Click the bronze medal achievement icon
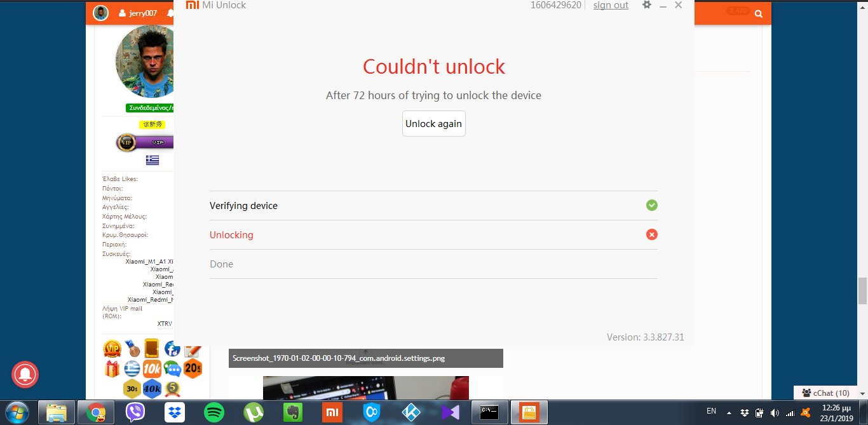The width and height of the screenshot is (868, 425). click(x=132, y=348)
